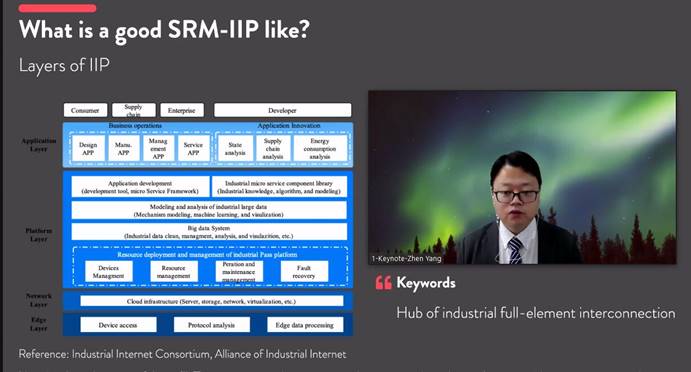The height and width of the screenshot is (372, 691).
Task: Select the Service APP block
Action: [193, 149]
